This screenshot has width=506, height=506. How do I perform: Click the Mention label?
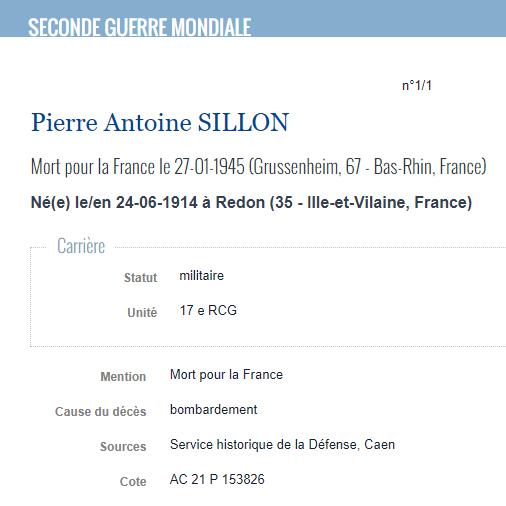[x=123, y=377]
